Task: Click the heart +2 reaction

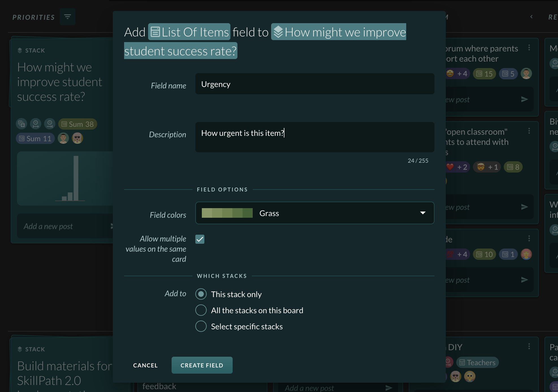Action: (457, 167)
